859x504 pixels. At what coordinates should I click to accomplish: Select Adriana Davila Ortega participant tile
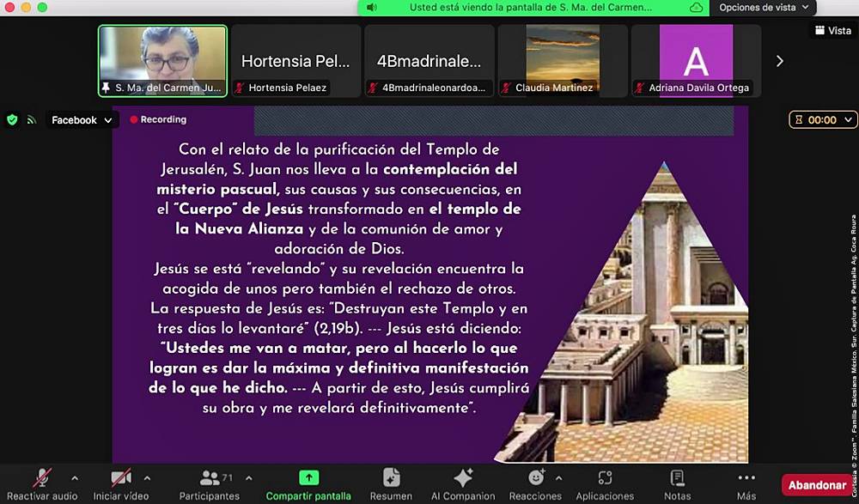pos(696,61)
